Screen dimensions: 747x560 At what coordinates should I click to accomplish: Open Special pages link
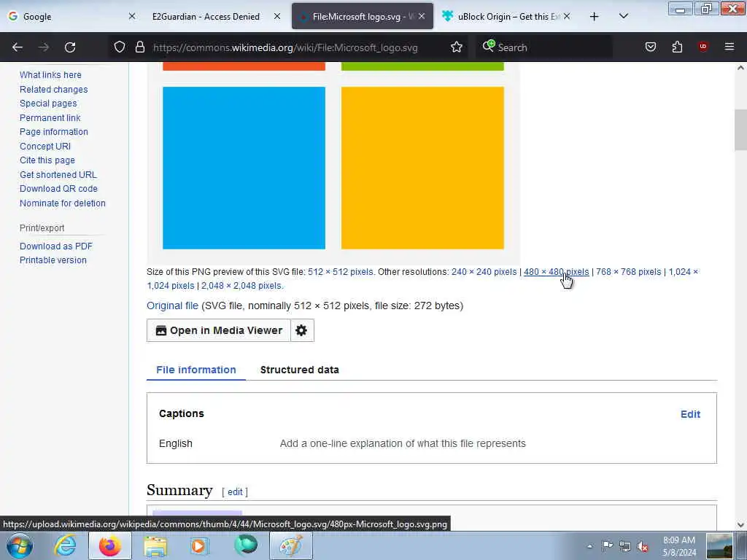pos(48,104)
